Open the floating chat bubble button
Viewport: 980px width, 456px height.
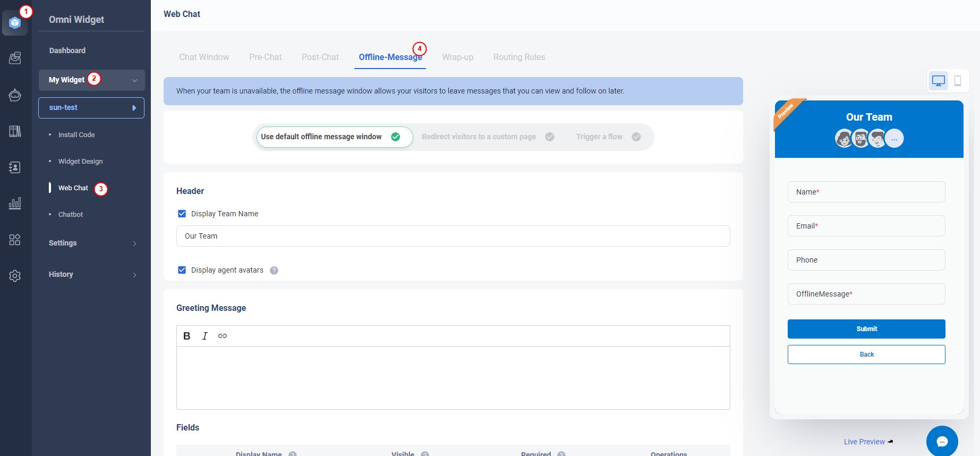point(942,441)
